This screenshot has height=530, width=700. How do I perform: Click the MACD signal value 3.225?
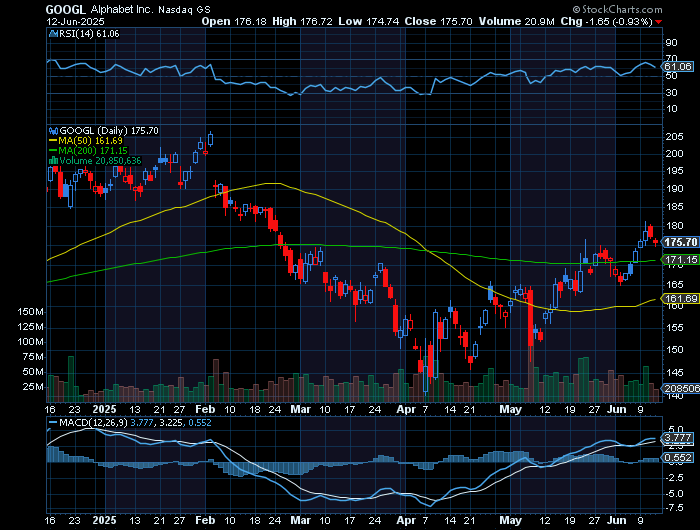click(169, 422)
